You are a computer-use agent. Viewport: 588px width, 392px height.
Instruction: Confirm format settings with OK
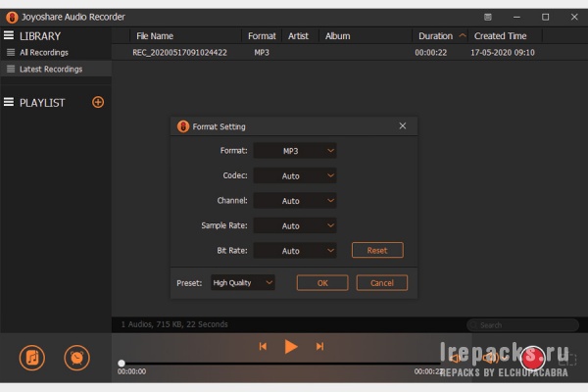[322, 283]
